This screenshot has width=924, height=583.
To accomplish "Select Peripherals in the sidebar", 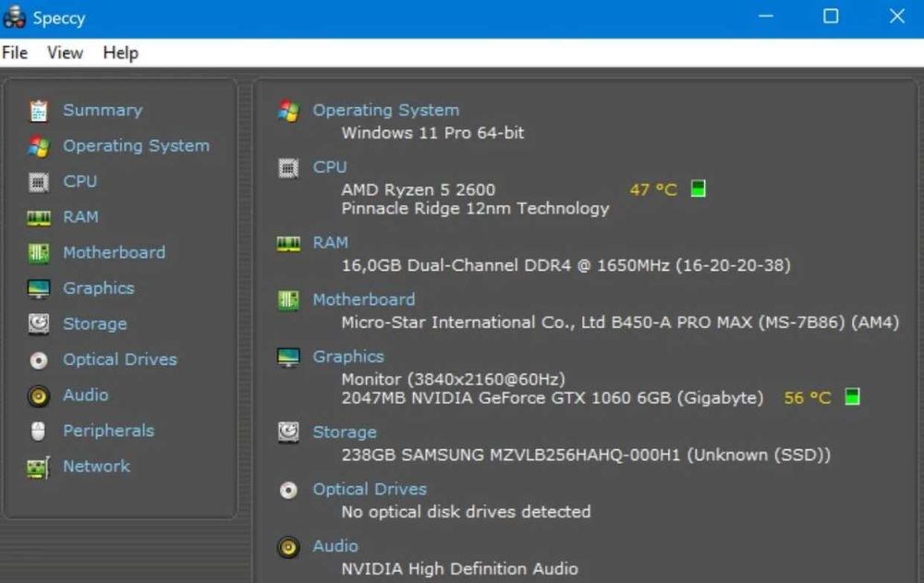I will point(108,431).
